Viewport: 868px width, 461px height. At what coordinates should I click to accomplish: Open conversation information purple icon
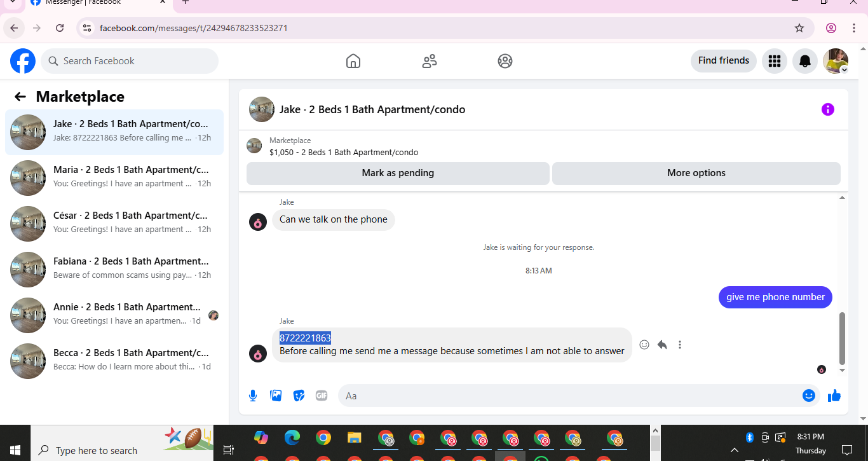(x=828, y=109)
